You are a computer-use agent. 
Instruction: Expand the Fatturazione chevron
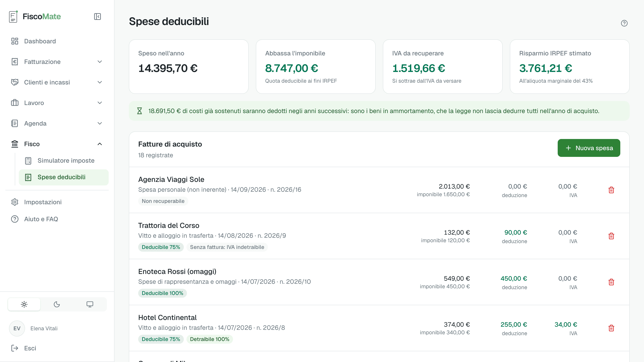click(x=100, y=62)
